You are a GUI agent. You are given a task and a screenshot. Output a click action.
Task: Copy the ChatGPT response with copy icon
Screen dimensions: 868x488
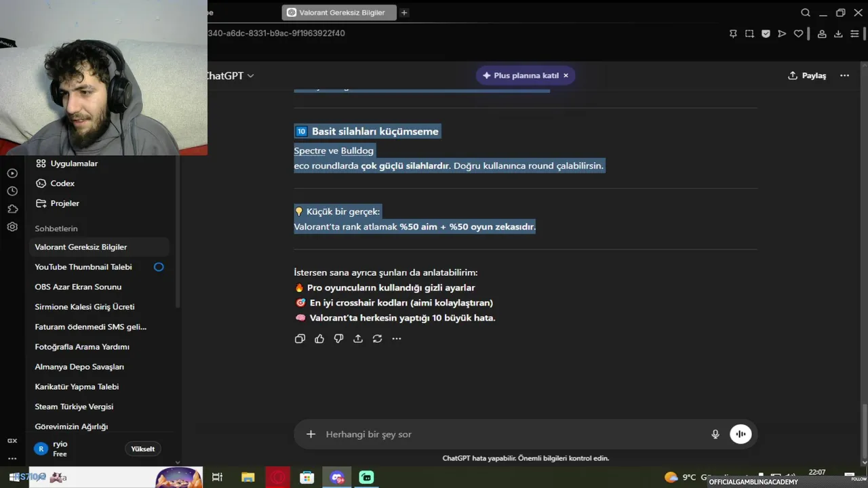pos(300,339)
